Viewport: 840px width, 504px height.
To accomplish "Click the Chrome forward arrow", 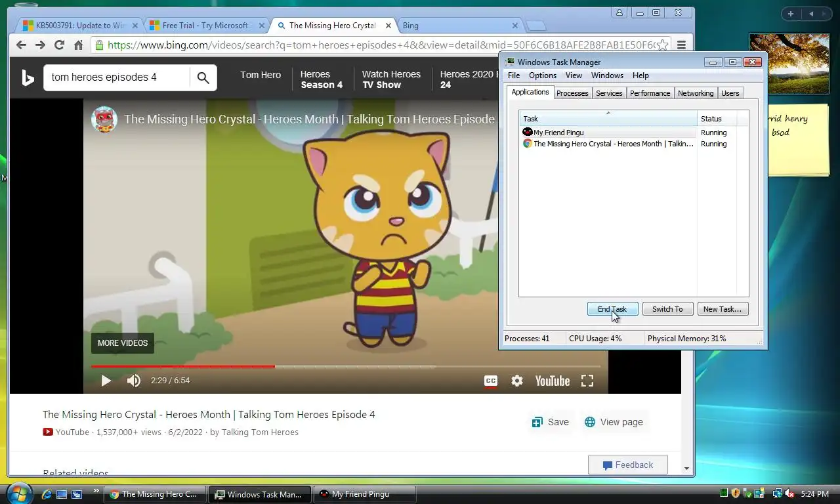I will pos(40,45).
